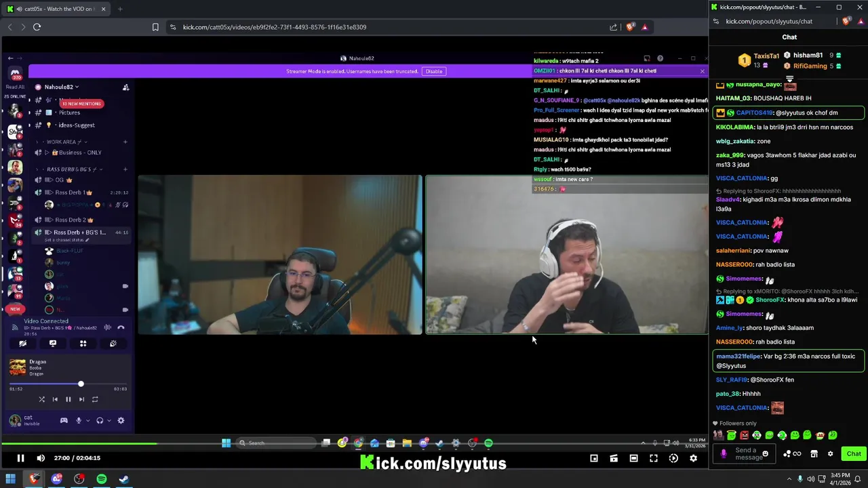Toggle Discord headphone deafen in user panel
The width and height of the screenshot is (868, 488).
coord(100,420)
